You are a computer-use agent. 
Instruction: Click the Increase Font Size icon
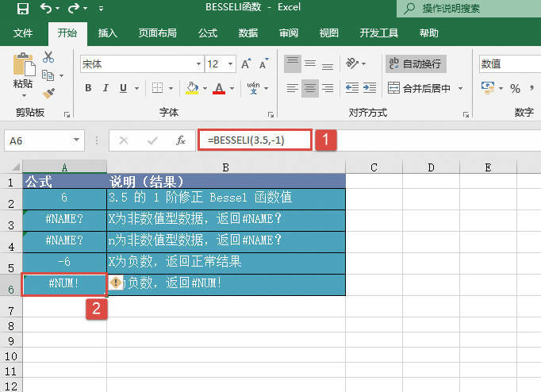(x=245, y=63)
